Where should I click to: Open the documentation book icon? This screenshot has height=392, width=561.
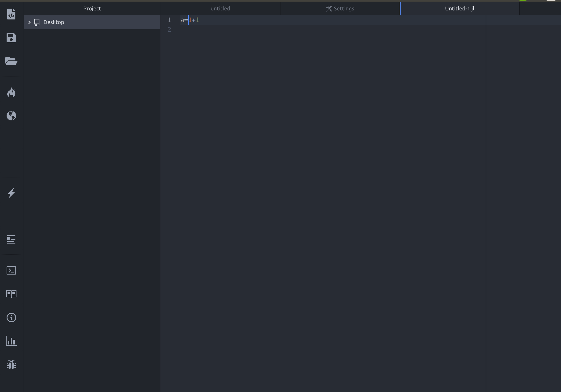click(x=12, y=294)
